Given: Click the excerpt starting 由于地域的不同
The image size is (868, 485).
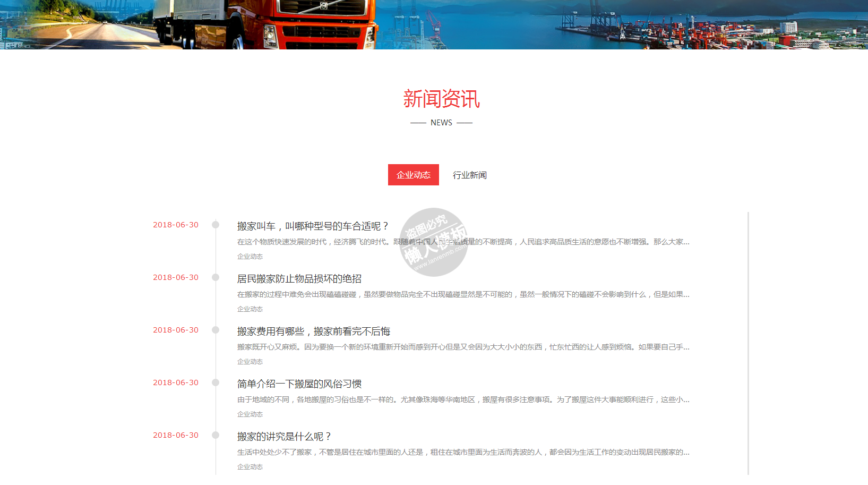Looking at the screenshot, I should (x=463, y=399).
